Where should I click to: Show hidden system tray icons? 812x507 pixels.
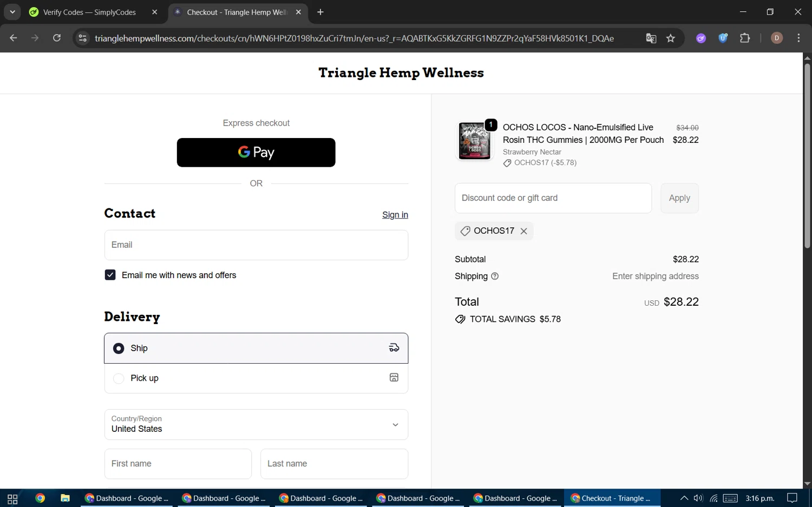(x=684, y=498)
